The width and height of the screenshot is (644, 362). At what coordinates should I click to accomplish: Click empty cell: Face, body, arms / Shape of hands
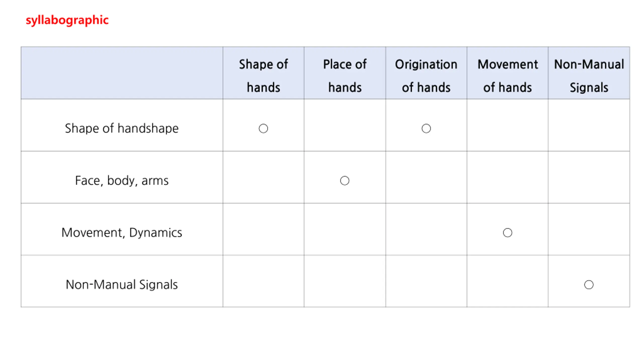click(x=263, y=177)
